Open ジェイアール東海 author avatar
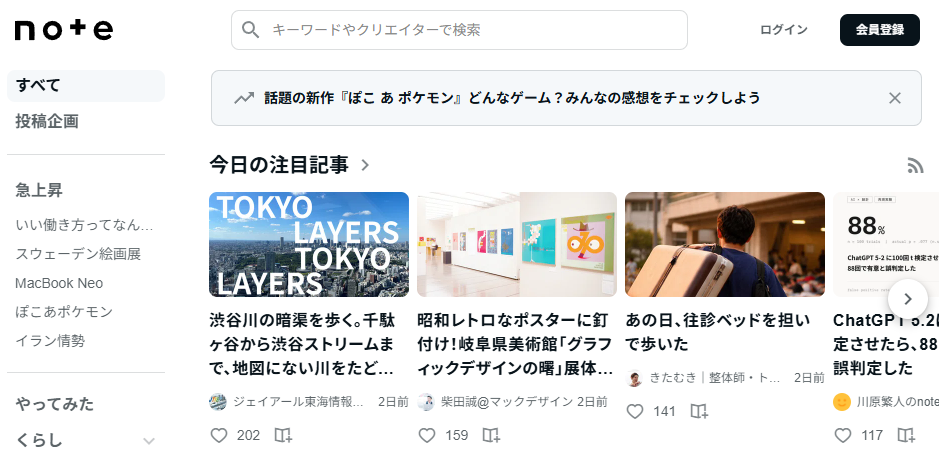This screenshot has height=454, width=939. click(218, 402)
